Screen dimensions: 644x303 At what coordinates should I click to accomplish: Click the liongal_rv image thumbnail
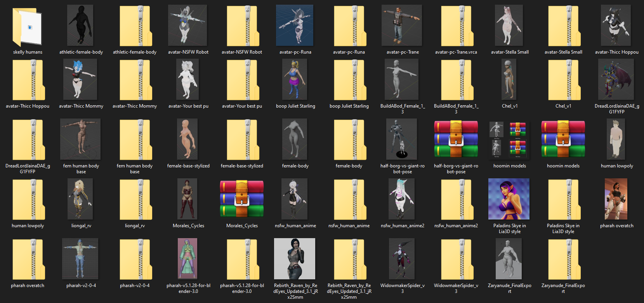(80, 199)
